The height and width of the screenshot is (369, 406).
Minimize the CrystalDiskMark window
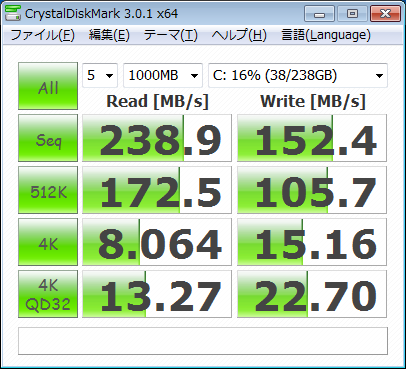pyautogui.click(x=319, y=14)
